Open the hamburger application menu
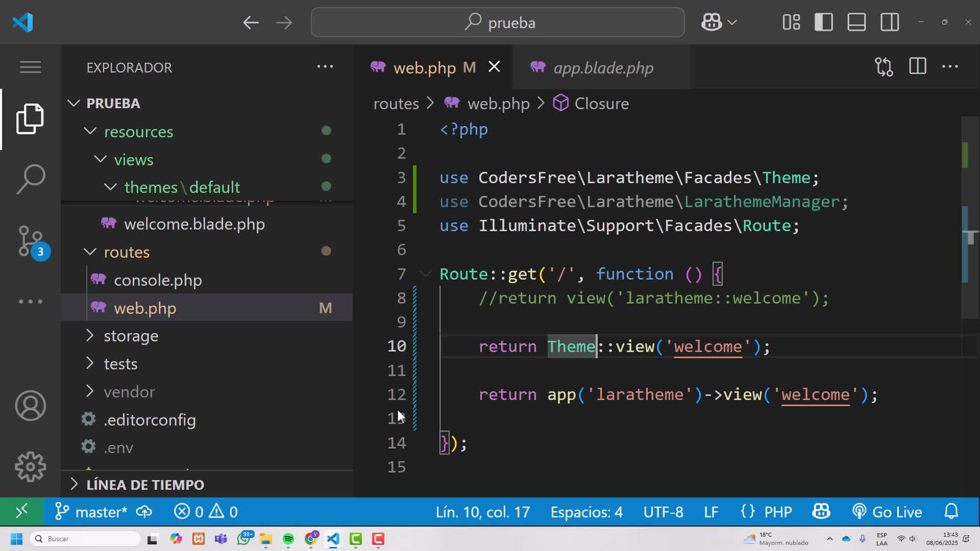This screenshot has height=551, width=980. (x=30, y=67)
